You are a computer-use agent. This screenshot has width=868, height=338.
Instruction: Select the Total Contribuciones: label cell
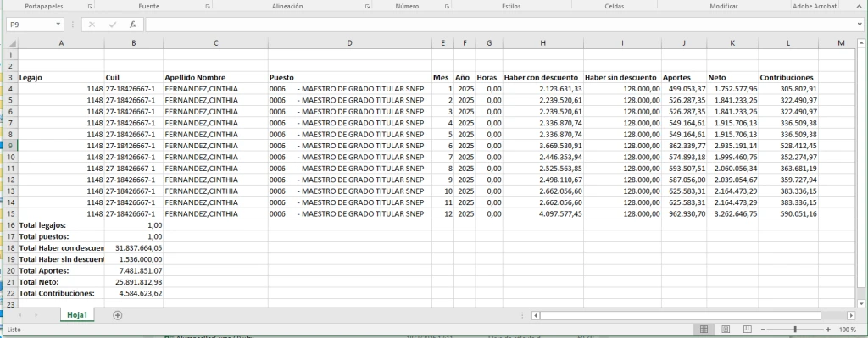click(61, 293)
